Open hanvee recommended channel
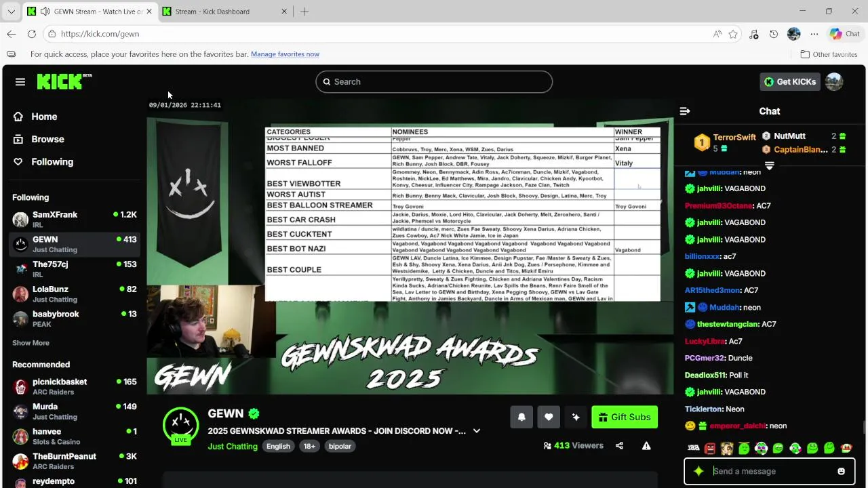Image resolution: width=868 pixels, height=488 pixels. pyautogui.click(x=75, y=436)
